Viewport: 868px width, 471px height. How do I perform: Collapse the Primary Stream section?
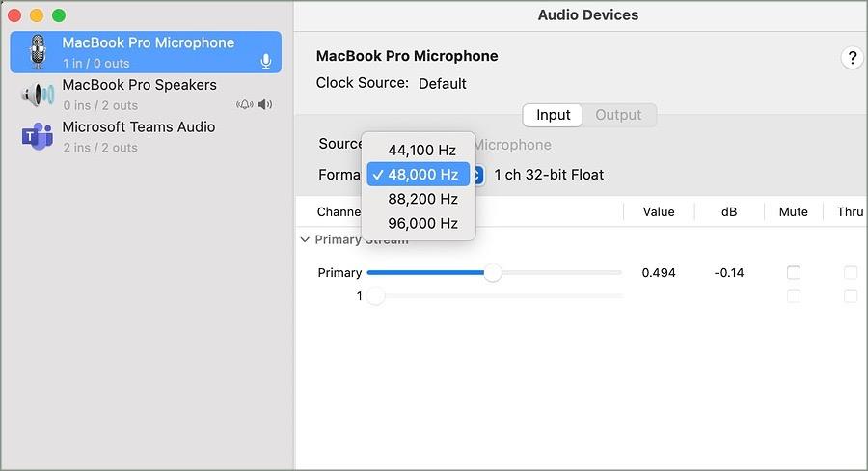tap(305, 239)
